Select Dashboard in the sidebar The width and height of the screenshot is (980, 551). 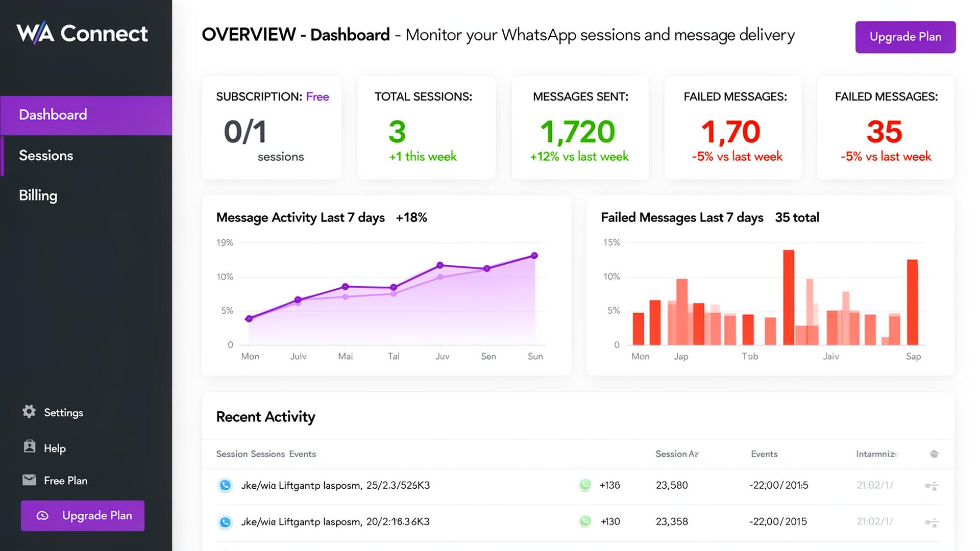53,115
